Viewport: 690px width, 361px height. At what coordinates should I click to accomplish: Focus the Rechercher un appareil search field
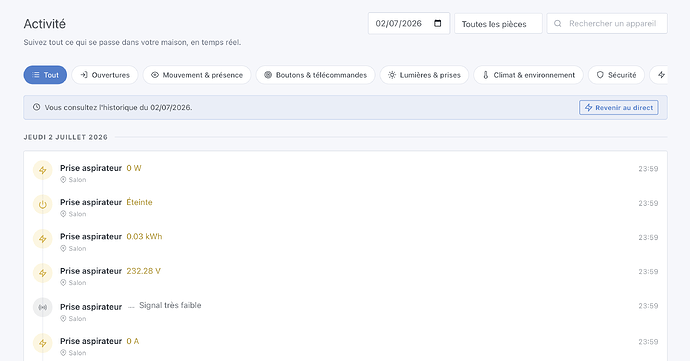pos(607,23)
